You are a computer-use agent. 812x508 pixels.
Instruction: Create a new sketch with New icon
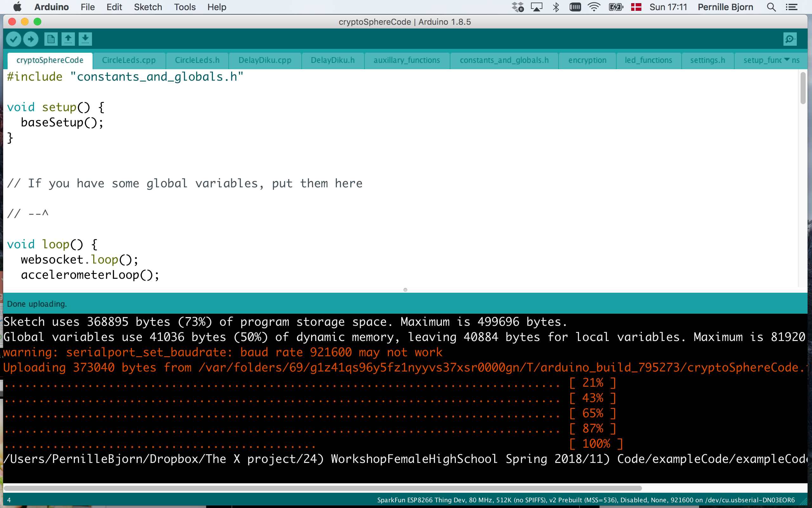51,39
